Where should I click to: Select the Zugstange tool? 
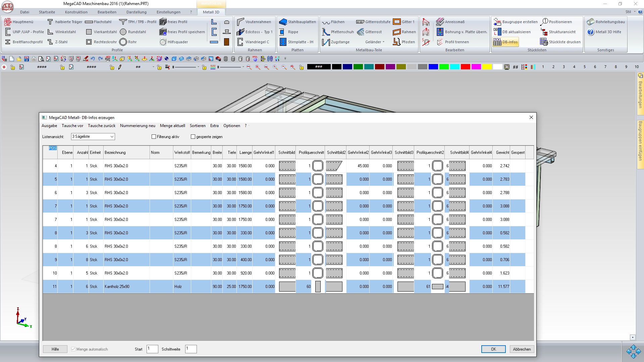[336, 42]
